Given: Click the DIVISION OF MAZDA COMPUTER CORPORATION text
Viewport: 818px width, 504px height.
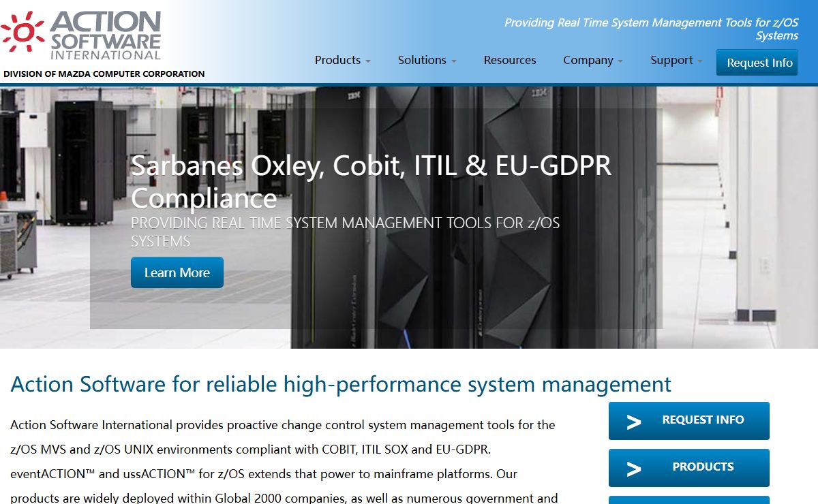Looking at the screenshot, I should pos(104,74).
